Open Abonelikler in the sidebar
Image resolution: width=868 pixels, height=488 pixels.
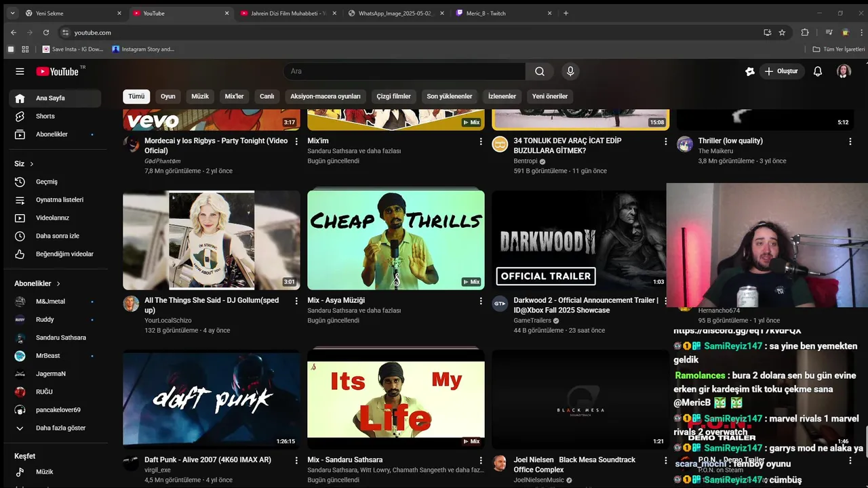[x=55, y=134]
